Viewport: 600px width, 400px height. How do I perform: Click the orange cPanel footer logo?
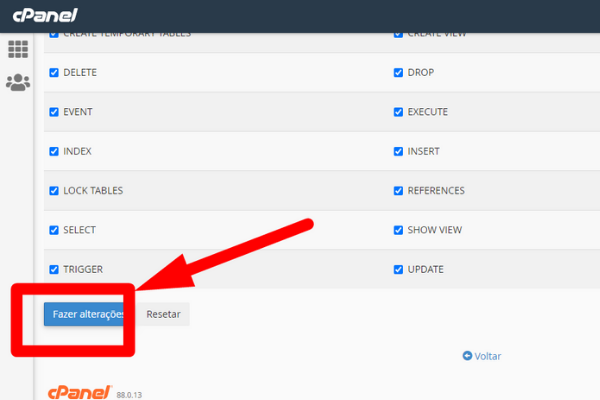point(80,392)
